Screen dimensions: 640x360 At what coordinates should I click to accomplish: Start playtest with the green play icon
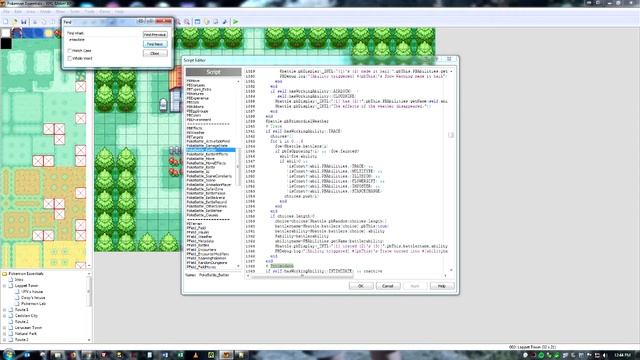click(x=236, y=22)
